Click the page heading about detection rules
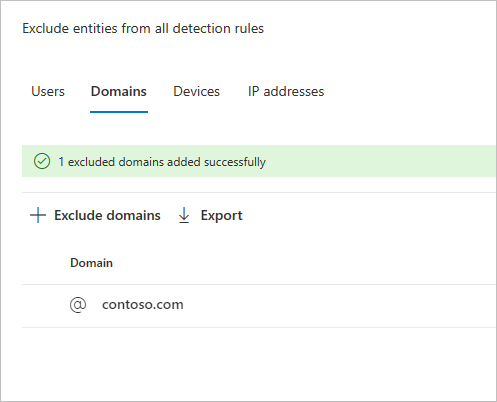This screenshot has width=497, height=402. coord(143,28)
